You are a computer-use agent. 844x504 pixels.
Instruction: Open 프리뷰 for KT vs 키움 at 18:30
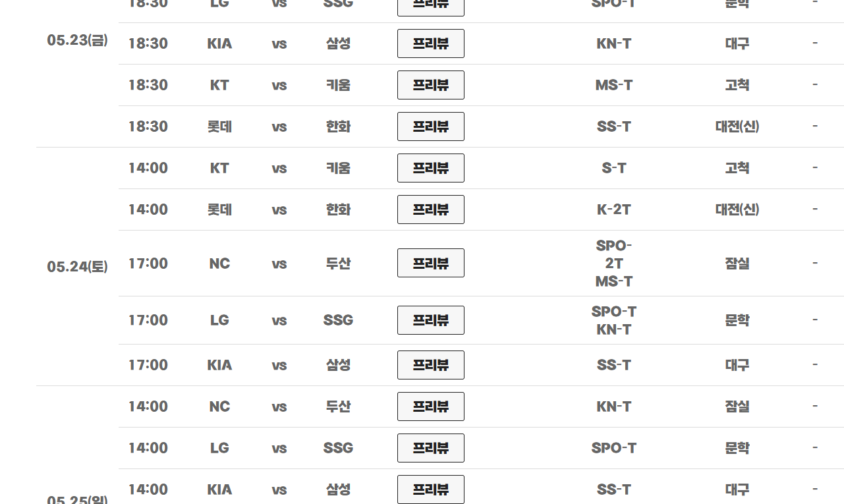[x=431, y=85]
